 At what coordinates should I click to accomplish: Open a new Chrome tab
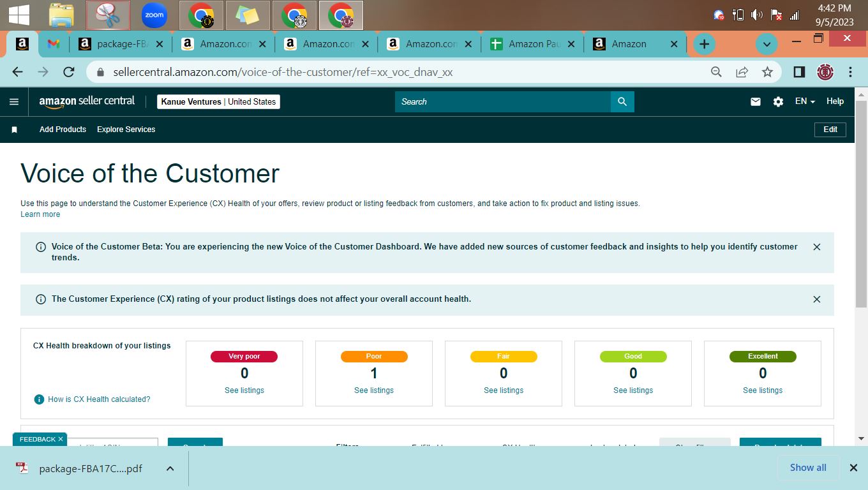coord(704,44)
